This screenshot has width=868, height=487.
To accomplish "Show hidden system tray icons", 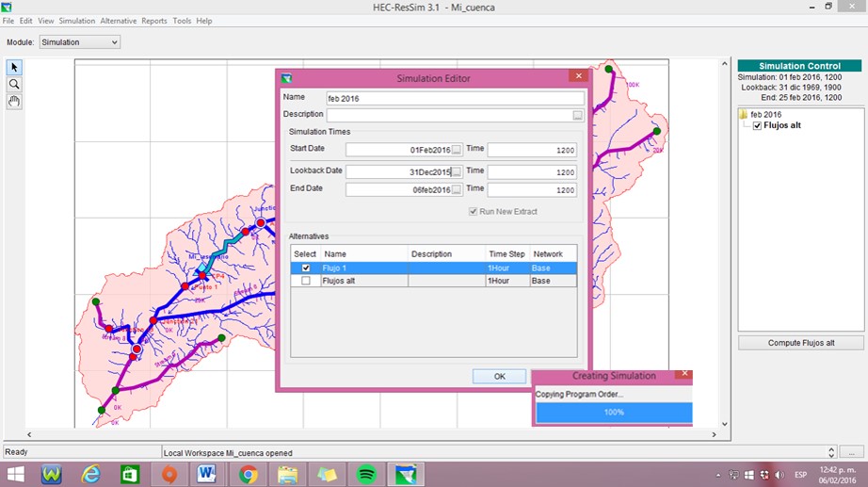I will tap(718, 475).
